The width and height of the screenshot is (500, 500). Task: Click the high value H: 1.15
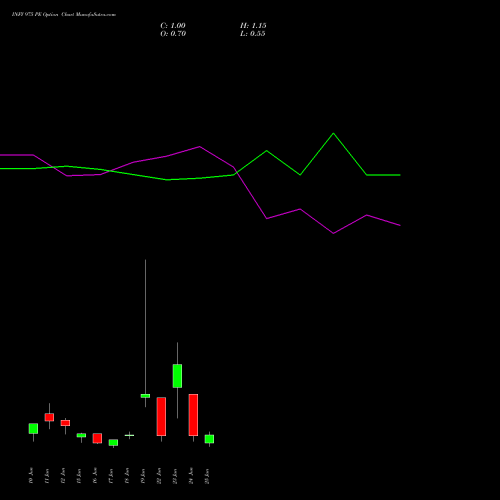coord(253,26)
